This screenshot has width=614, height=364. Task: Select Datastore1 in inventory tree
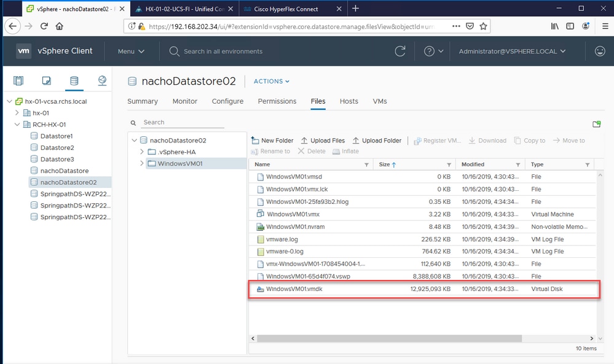[57, 136]
